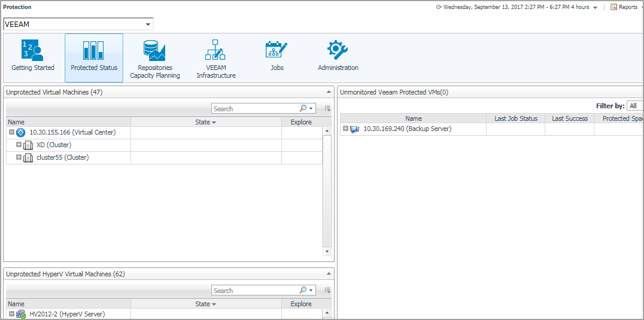
Task: Click the Search field in Unprotected HyperV panel
Action: click(x=254, y=290)
